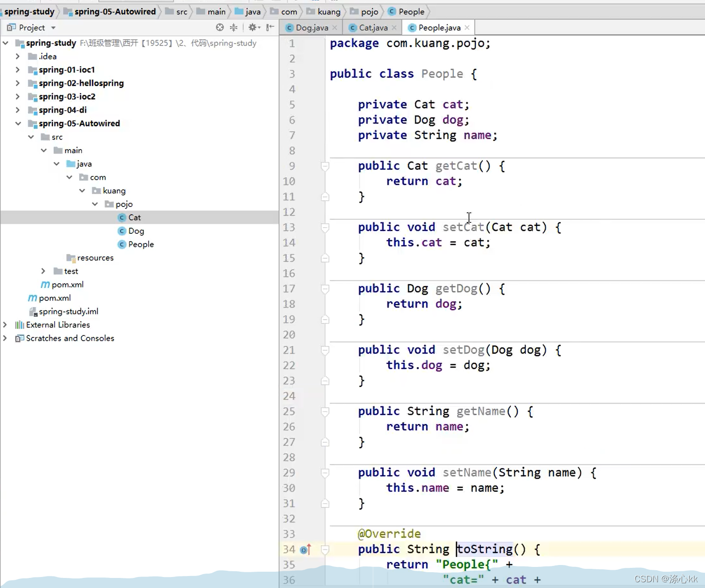Expand the spring-03-ioc2 module
The height and width of the screenshot is (588, 705).
pyautogui.click(x=18, y=97)
